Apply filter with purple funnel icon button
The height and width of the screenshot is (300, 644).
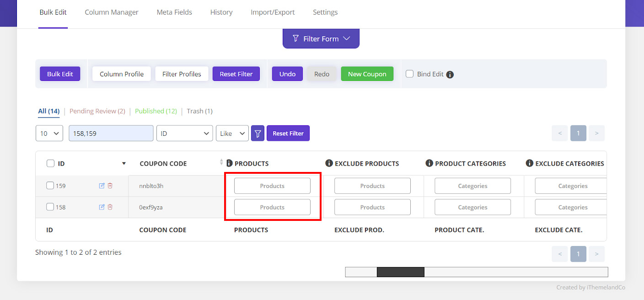(258, 134)
